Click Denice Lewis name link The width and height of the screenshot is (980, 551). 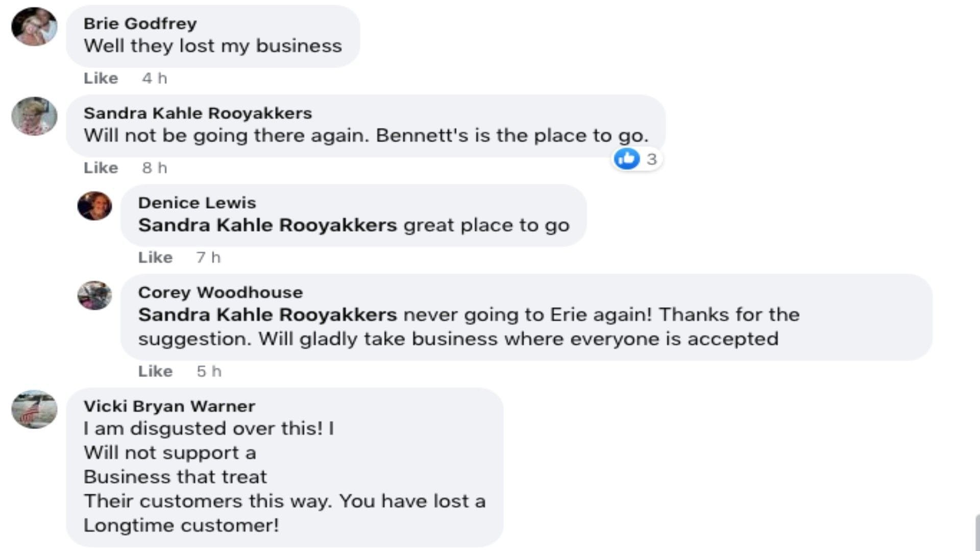click(197, 203)
